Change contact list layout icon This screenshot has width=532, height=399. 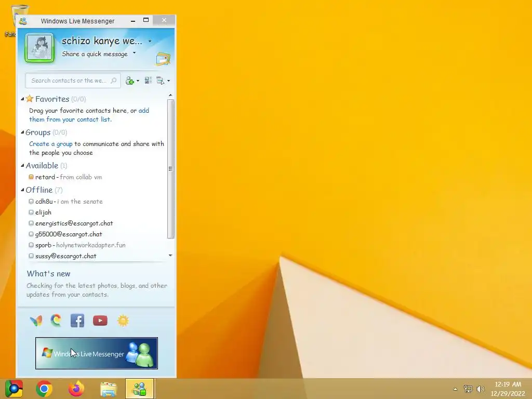tap(148, 81)
